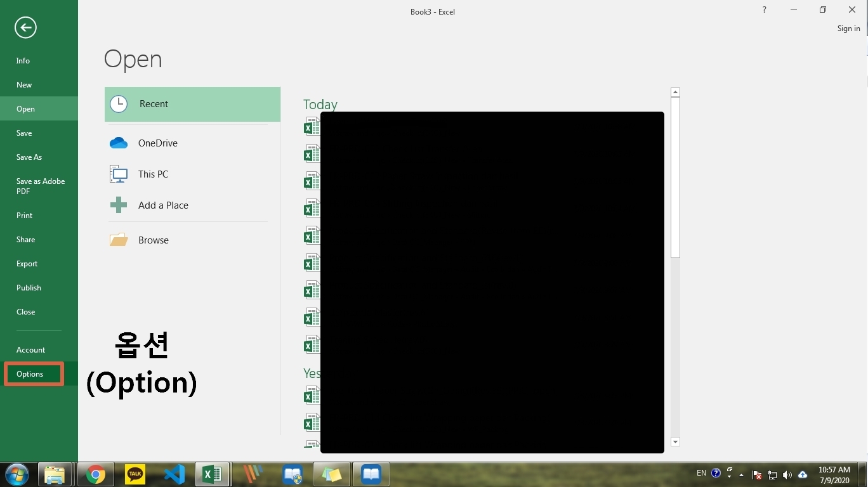Click the EN language indicator
868x487 pixels.
pyautogui.click(x=701, y=474)
